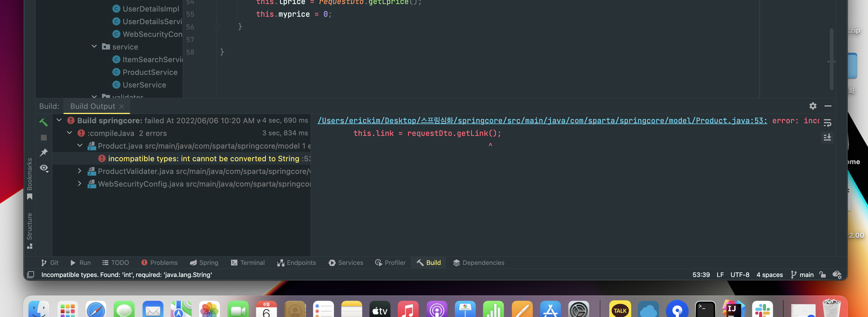Viewport: 868px width, 317px height.
Task: Collapse the Build springcore failed node
Action: (59, 120)
